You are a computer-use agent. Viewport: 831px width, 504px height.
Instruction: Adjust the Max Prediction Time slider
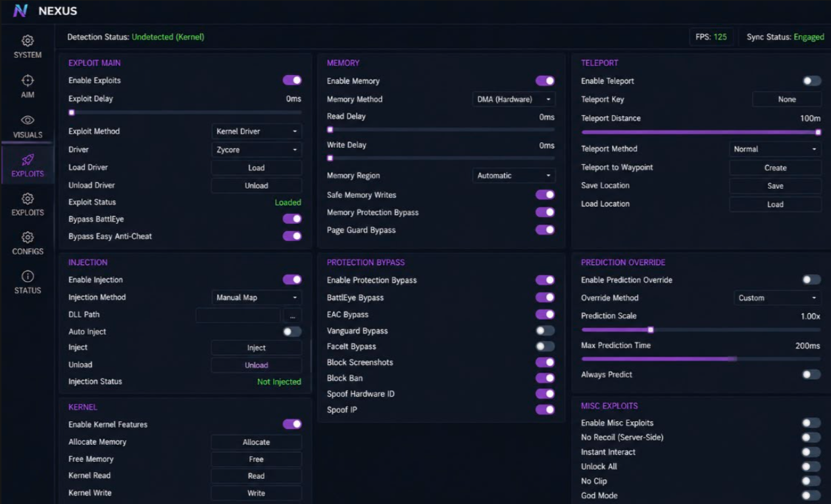point(701,359)
